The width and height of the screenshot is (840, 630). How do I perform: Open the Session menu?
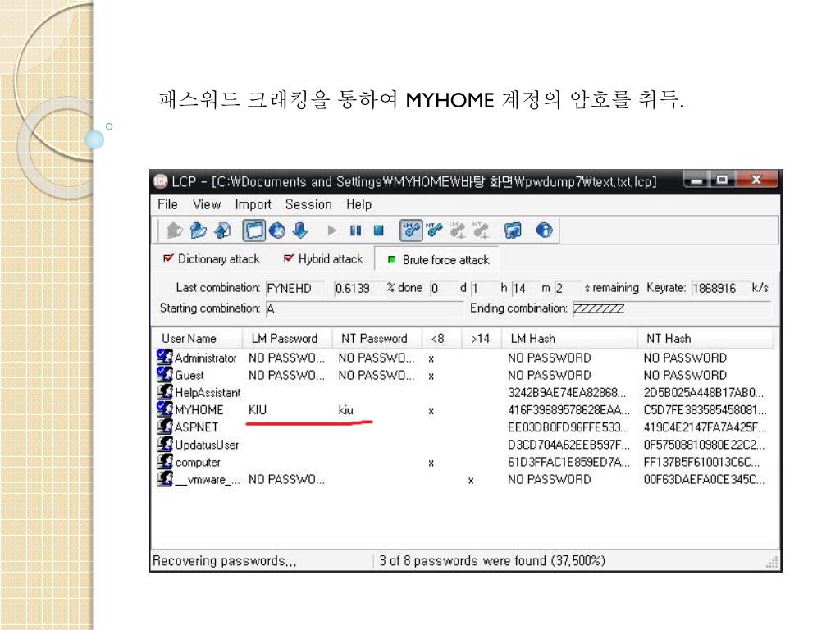click(308, 204)
